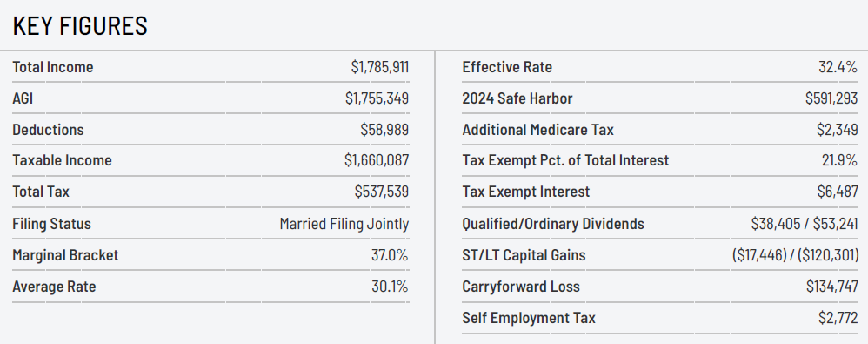Click Tax Exempt Pct. of Total Interest label
Viewport: 868px width, 344px height.
565,160
